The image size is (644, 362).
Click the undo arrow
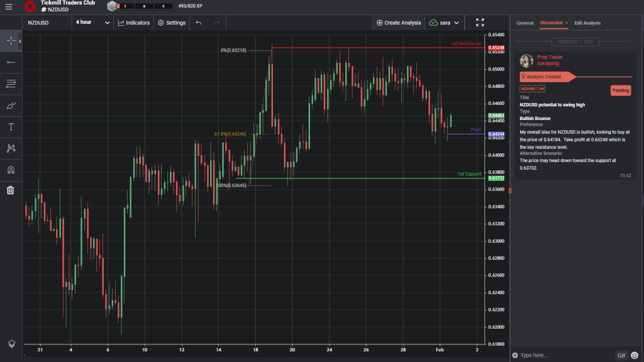(199, 22)
